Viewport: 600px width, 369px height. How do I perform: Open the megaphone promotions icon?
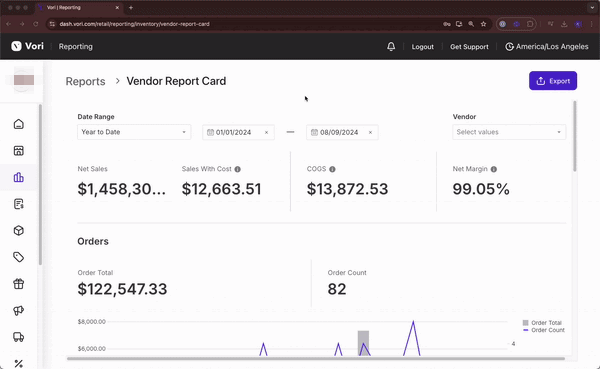coord(18,310)
